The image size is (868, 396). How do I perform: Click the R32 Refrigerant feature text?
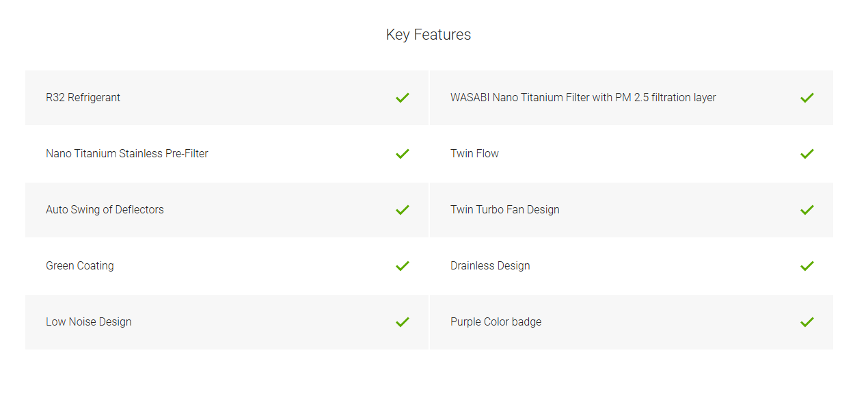pos(83,98)
